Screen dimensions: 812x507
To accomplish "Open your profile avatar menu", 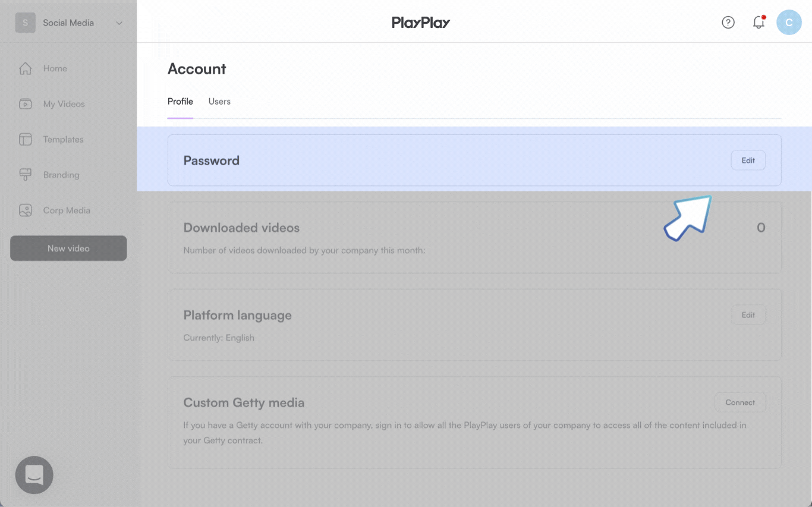I will [789, 22].
